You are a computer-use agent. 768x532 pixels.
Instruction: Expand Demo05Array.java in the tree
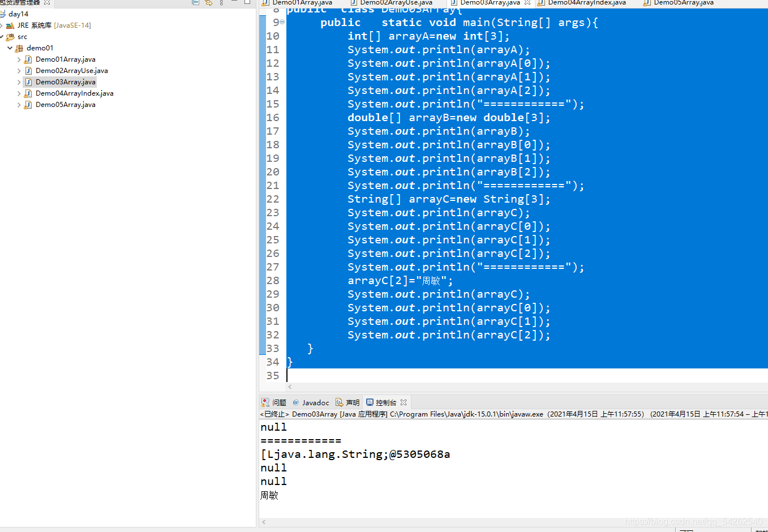pyautogui.click(x=19, y=105)
